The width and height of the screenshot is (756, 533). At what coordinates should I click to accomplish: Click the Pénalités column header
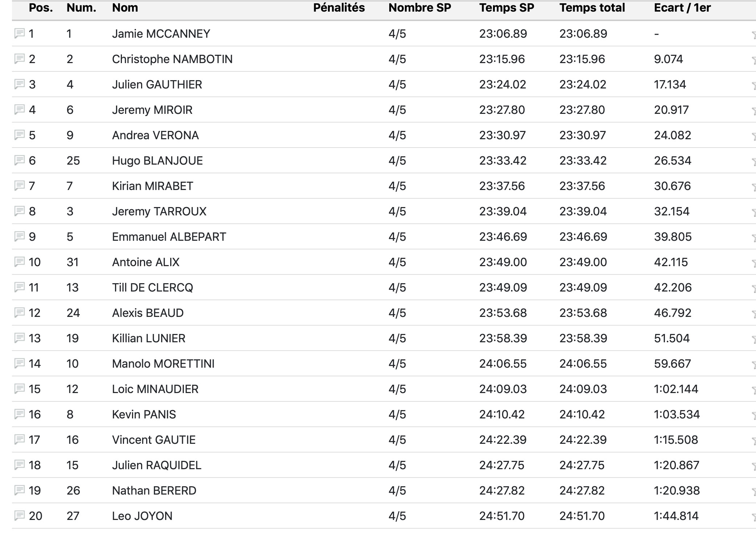tap(339, 8)
